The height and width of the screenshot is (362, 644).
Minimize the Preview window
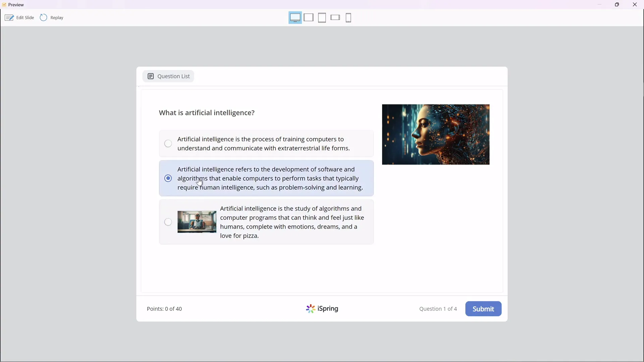(x=600, y=4)
